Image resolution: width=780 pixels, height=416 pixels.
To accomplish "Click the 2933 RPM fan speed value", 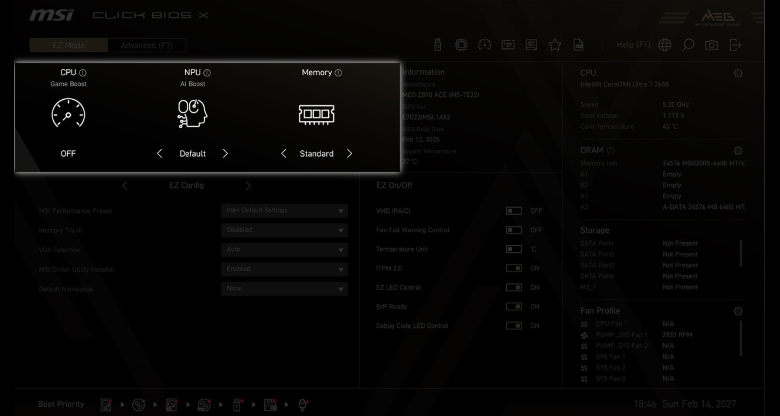I will 677,335.
